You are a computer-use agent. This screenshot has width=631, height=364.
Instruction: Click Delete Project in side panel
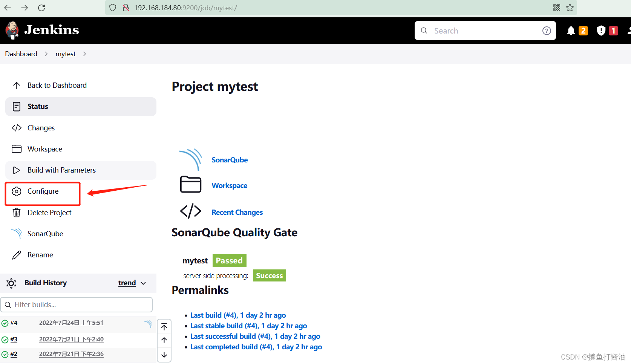pyautogui.click(x=49, y=213)
